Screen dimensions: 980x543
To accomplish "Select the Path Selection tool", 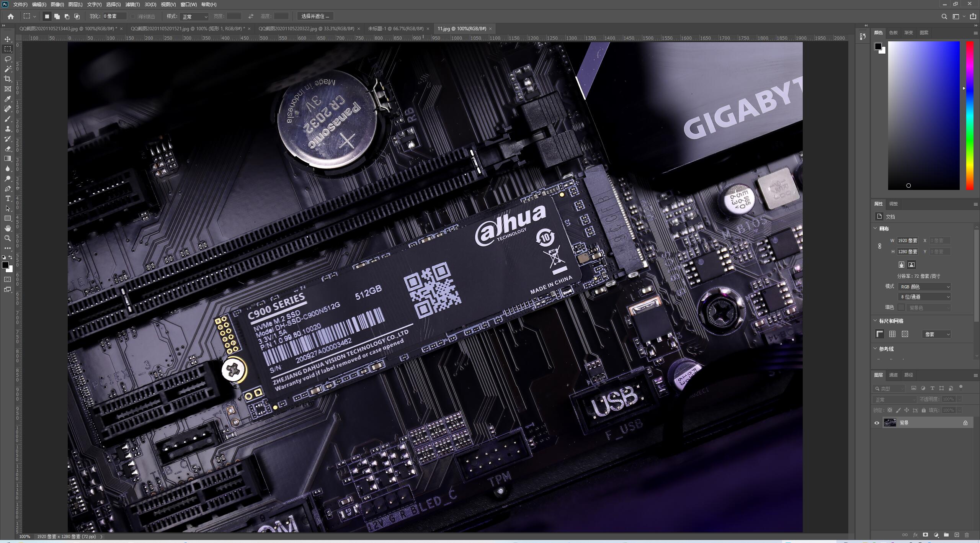I will 8,208.
